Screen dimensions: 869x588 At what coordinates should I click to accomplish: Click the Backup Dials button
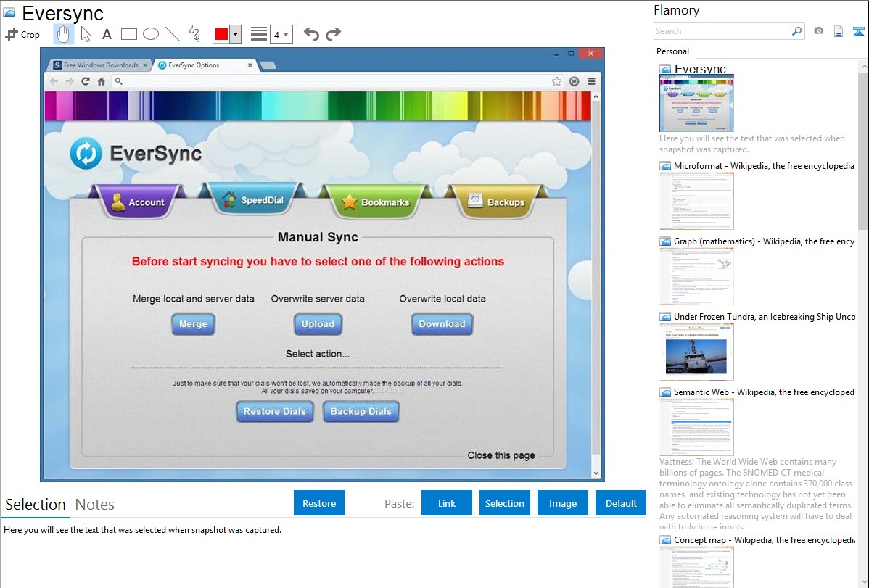[361, 411]
